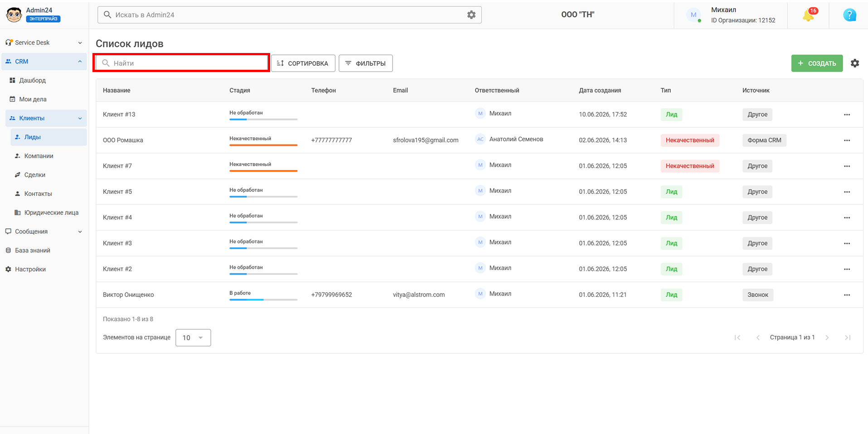This screenshot has width=868, height=434.
Task: Open the items-per-page dropdown showing 10
Action: [x=193, y=338]
